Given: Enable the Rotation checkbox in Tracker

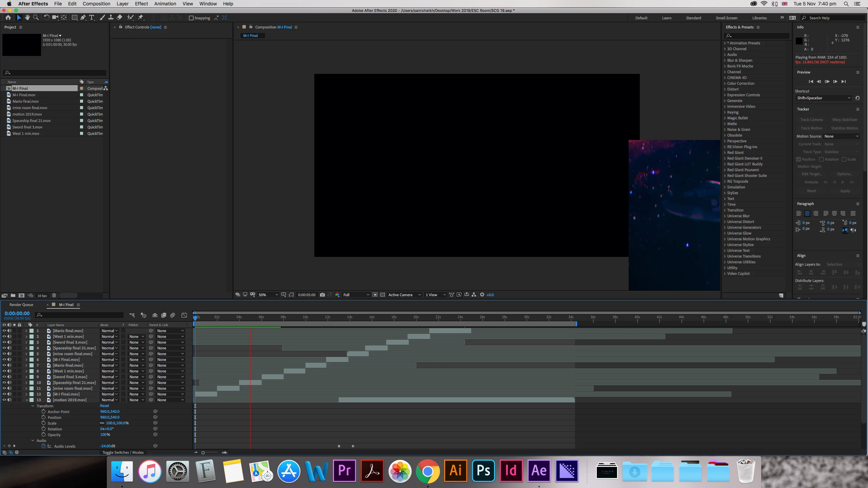Looking at the screenshot, I should (822, 159).
